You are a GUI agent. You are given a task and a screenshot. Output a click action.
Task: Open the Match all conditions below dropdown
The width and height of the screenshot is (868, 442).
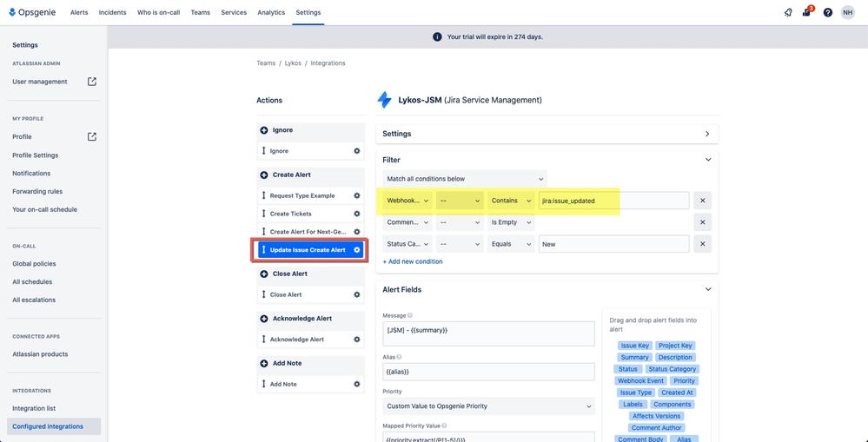[465, 179]
